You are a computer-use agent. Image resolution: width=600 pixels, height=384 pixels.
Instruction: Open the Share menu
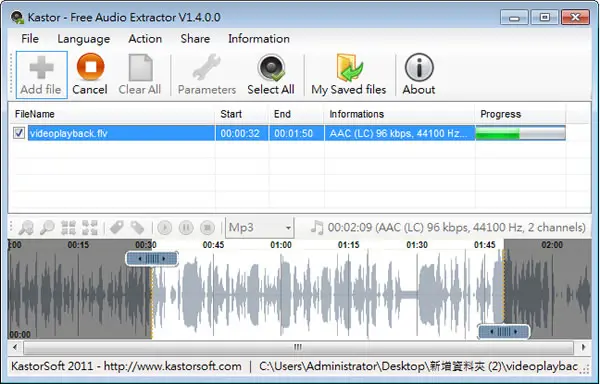pos(195,39)
